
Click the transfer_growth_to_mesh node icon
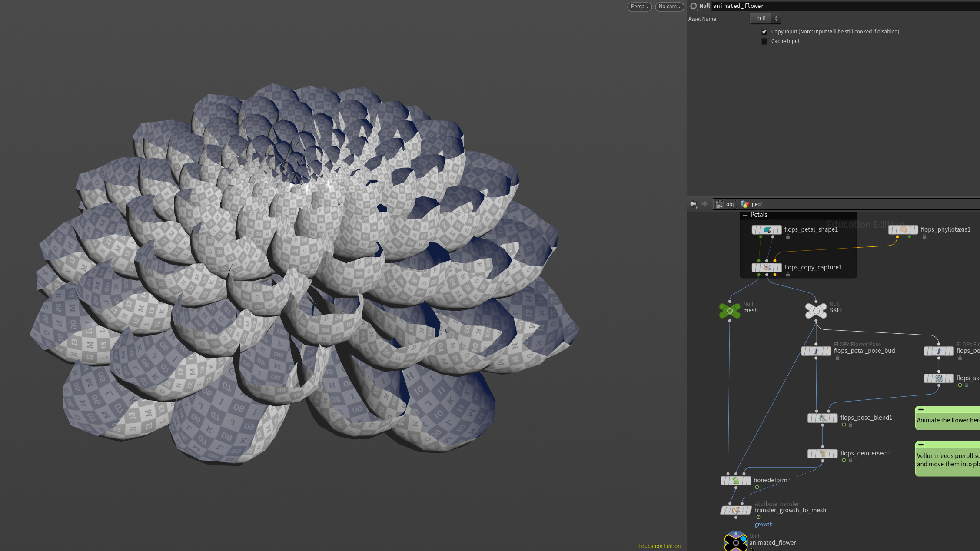pyautogui.click(x=736, y=511)
